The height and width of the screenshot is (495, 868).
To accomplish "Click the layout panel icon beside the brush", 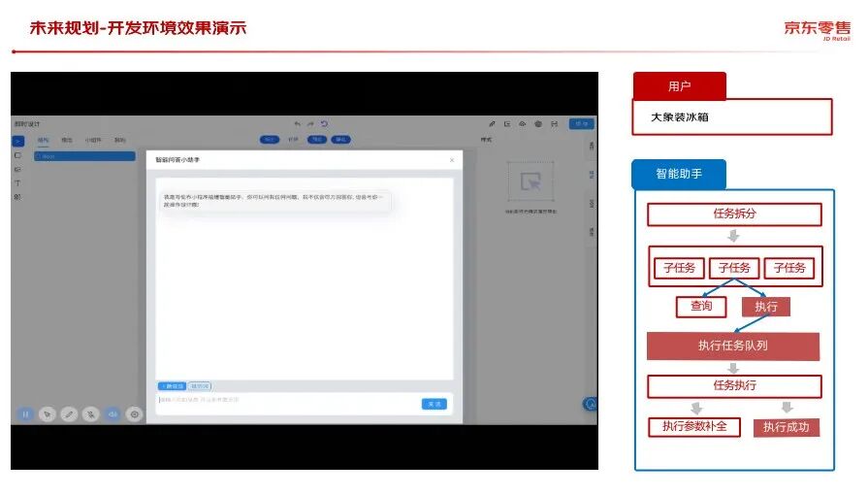I will pyautogui.click(x=507, y=124).
